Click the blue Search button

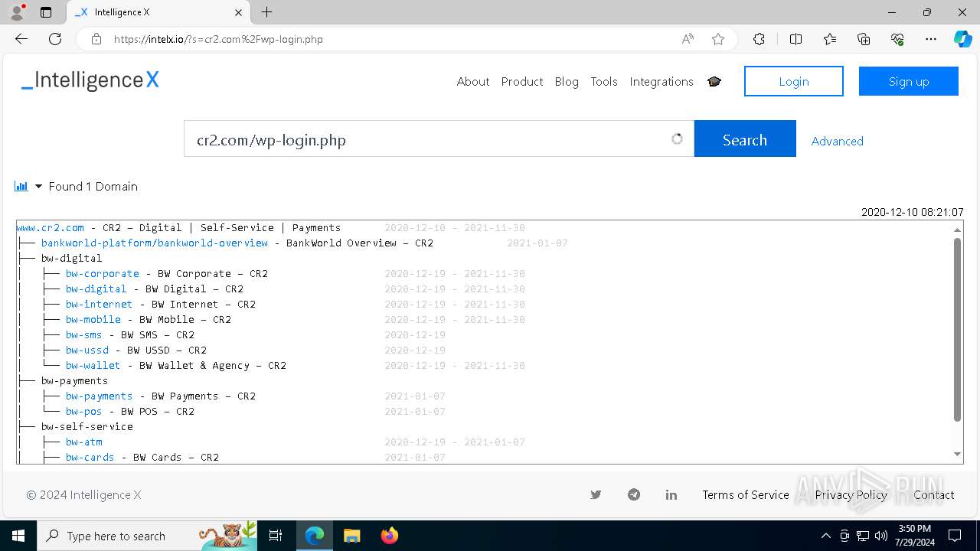pyautogui.click(x=745, y=139)
